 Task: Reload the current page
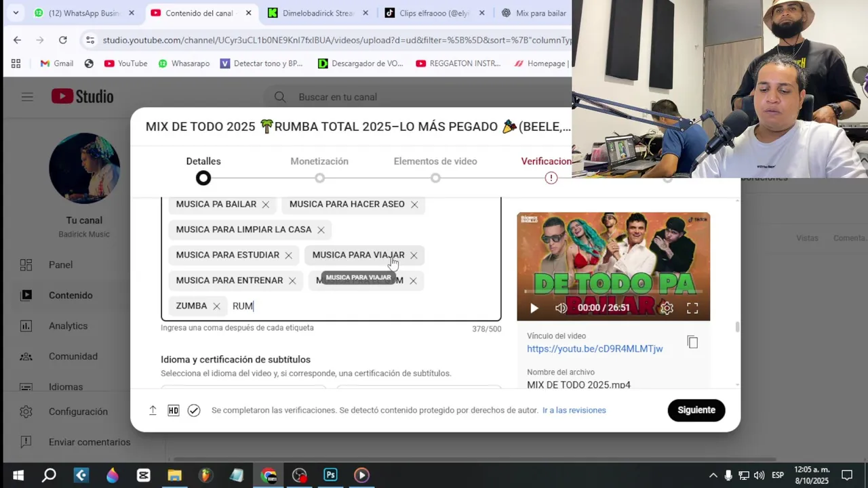point(62,40)
